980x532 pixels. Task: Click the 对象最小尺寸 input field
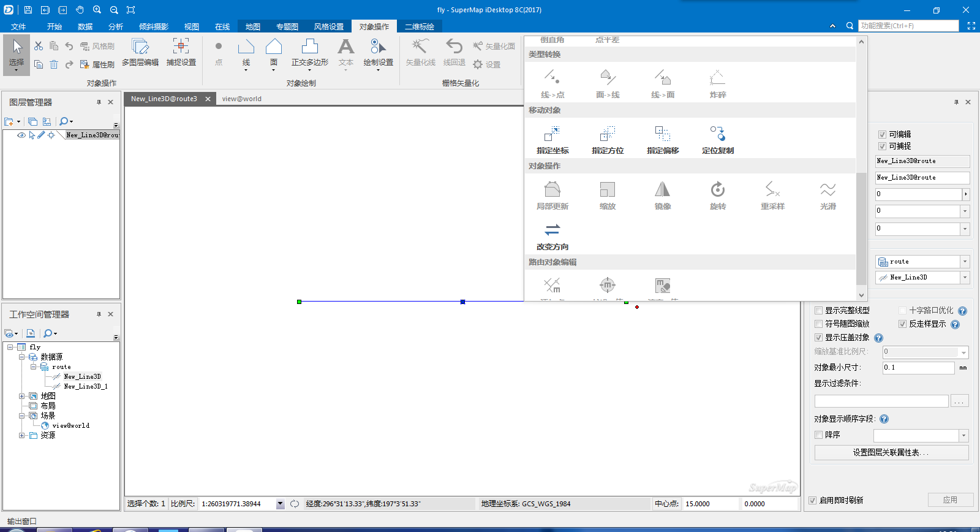[x=918, y=368]
